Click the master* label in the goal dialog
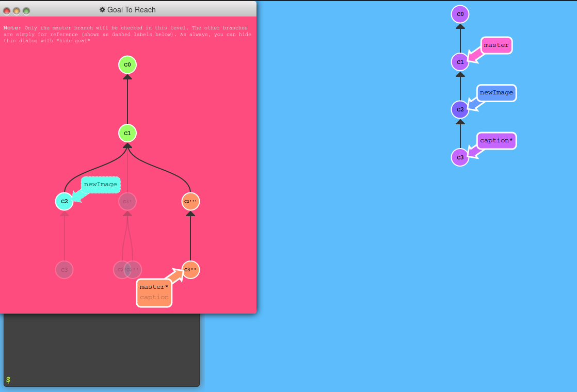577x392 pixels. pyautogui.click(x=154, y=287)
